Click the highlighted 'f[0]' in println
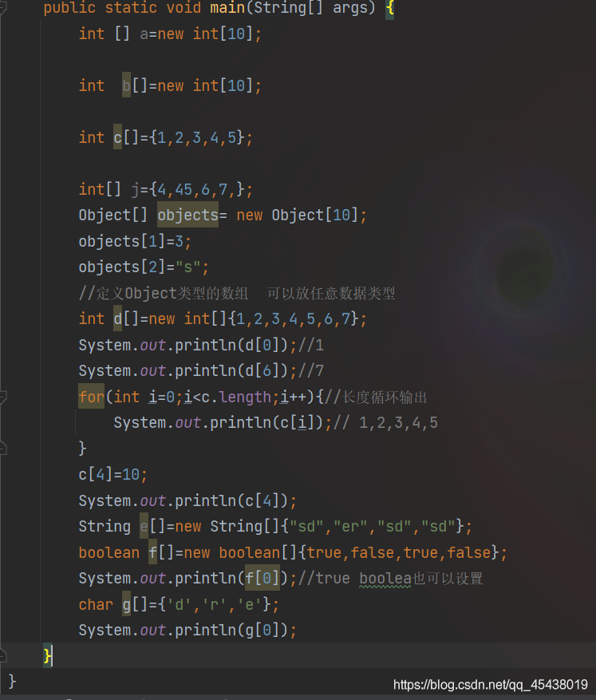This screenshot has width=596, height=700. [262, 578]
